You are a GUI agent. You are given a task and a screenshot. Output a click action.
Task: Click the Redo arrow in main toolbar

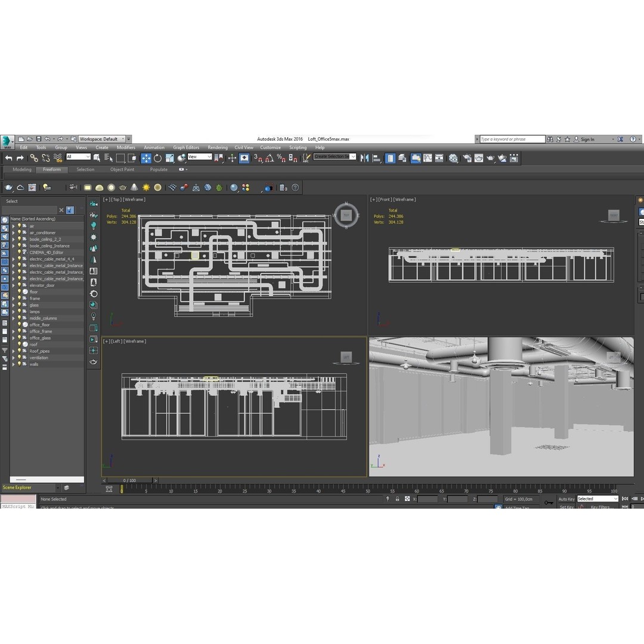click(x=20, y=158)
